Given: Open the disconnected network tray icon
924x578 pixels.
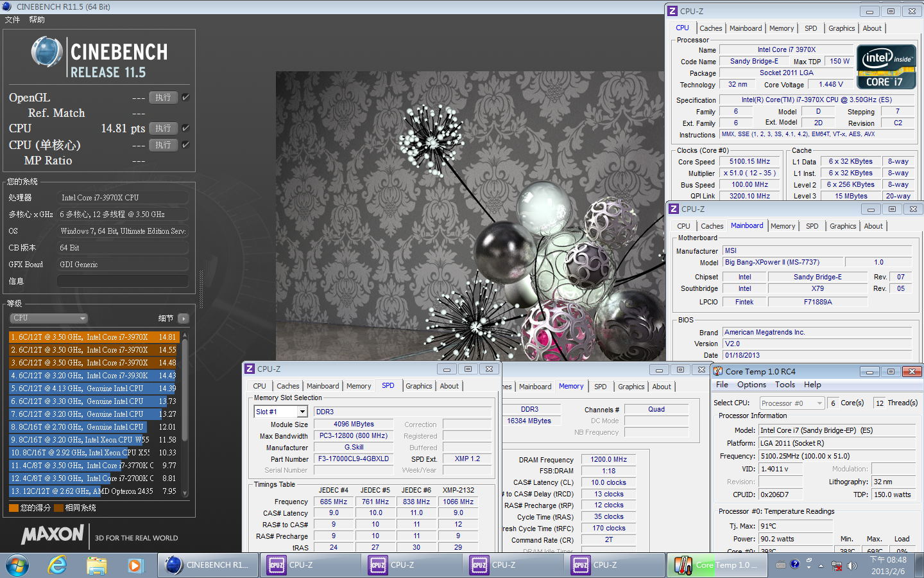Looking at the screenshot, I should pos(836,566).
